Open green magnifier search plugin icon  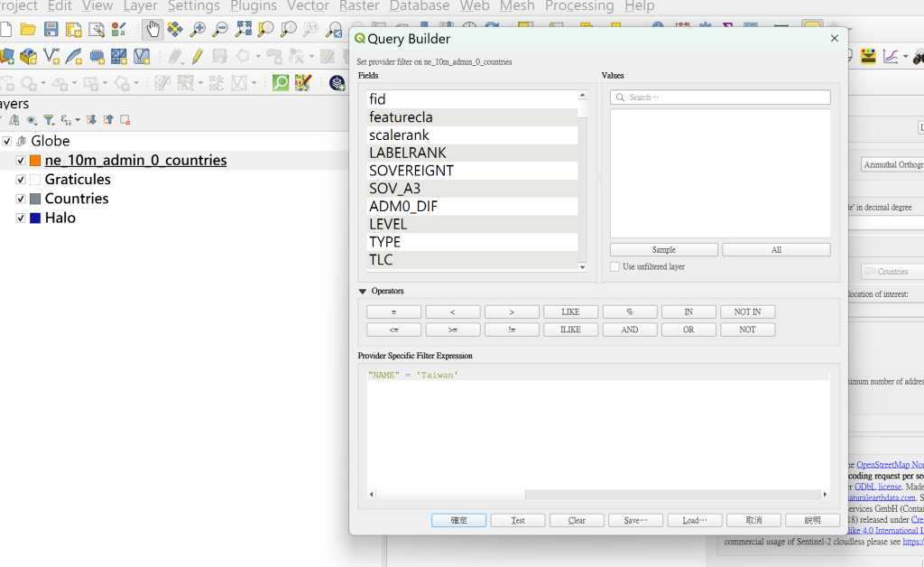(281, 82)
